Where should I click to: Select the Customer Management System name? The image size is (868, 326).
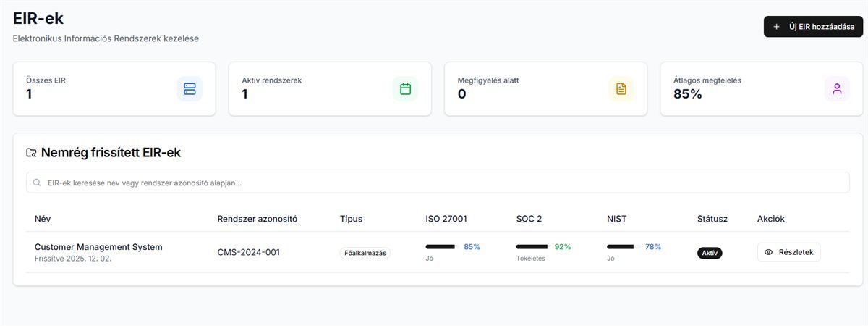[x=98, y=247]
